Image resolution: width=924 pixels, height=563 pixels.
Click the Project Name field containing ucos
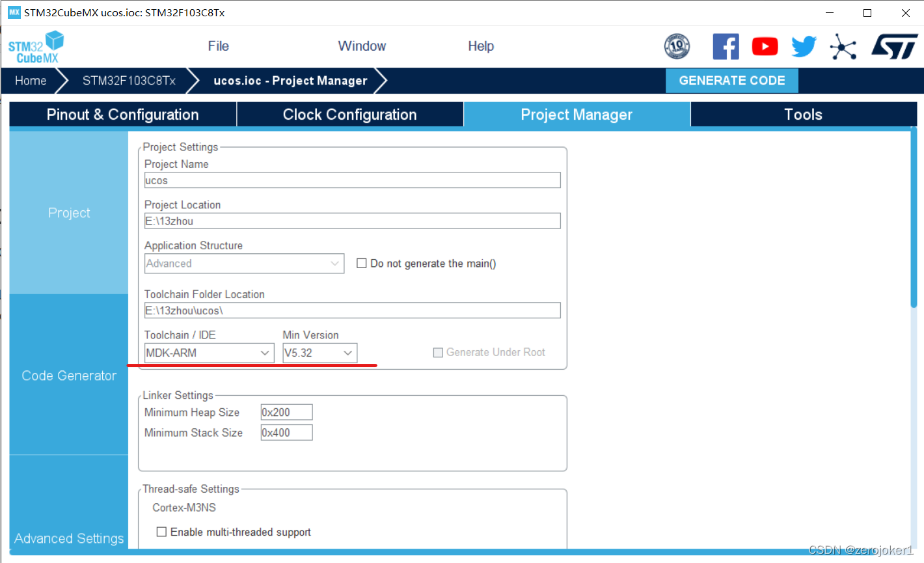352,180
